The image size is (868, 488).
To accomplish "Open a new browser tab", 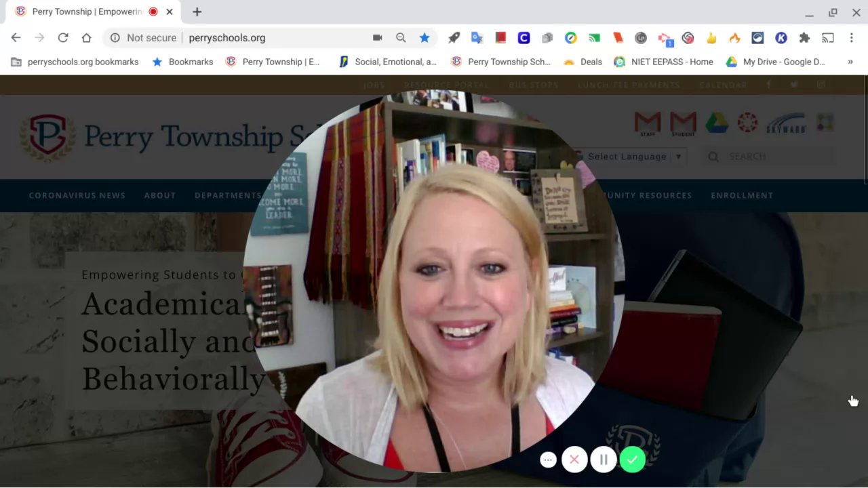I will point(197,12).
